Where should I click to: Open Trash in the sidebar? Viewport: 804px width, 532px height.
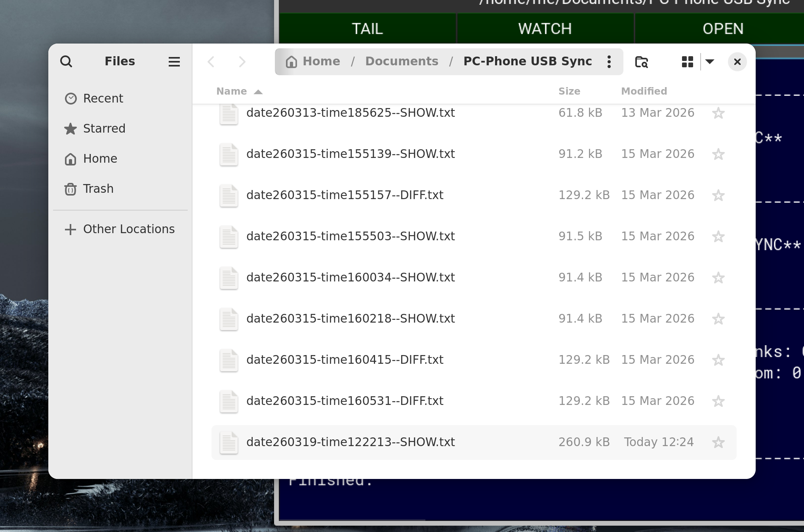(98, 189)
